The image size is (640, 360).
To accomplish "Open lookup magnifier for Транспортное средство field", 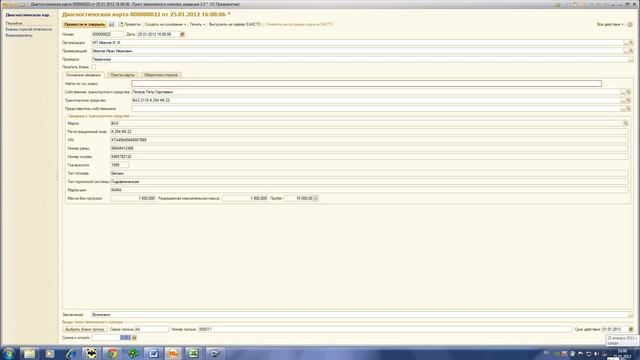I will [628, 100].
